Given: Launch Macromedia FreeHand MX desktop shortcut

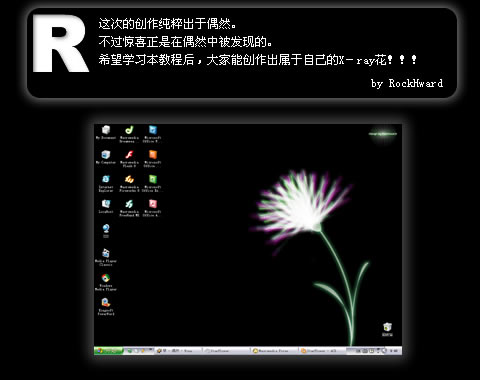Looking at the screenshot, I should (x=129, y=208).
